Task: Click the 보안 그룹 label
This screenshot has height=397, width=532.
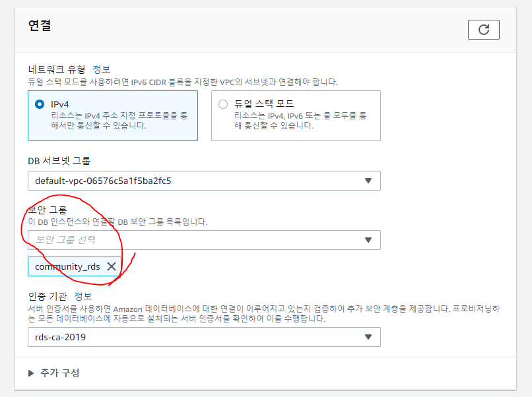Action: 48,210
